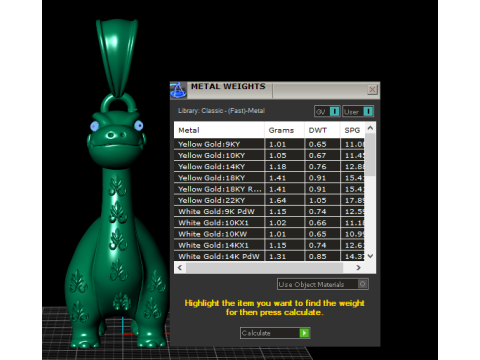Select the Yellow Gold:18KY row

coord(269,178)
